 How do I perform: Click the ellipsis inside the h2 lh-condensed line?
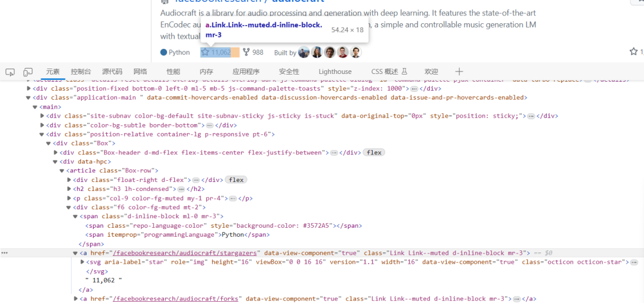click(x=181, y=189)
